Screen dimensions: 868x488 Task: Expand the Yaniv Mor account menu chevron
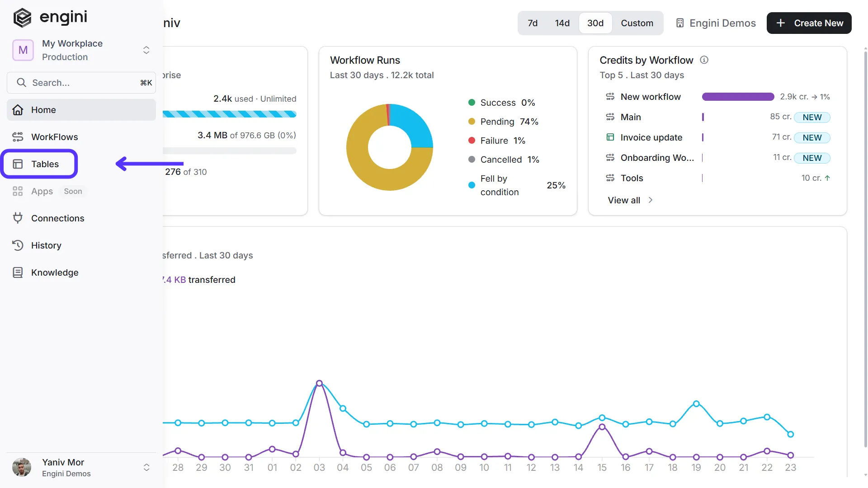146,467
